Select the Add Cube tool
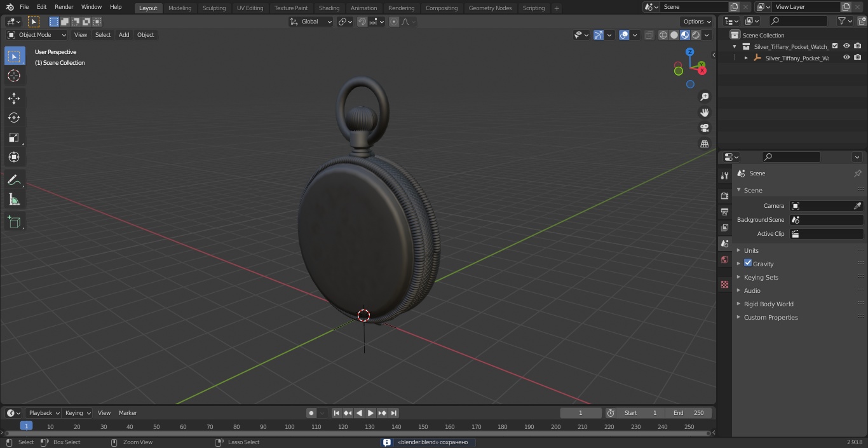The image size is (868, 448). (14, 222)
